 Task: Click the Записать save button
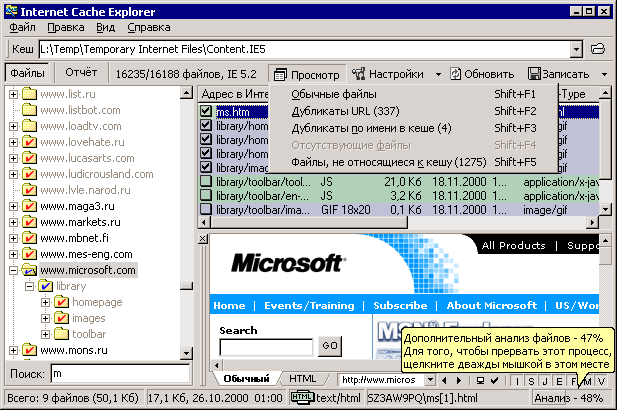pos(558,74)
